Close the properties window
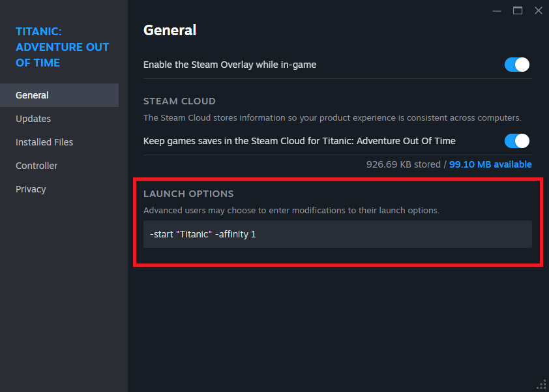 coord(538,10)
